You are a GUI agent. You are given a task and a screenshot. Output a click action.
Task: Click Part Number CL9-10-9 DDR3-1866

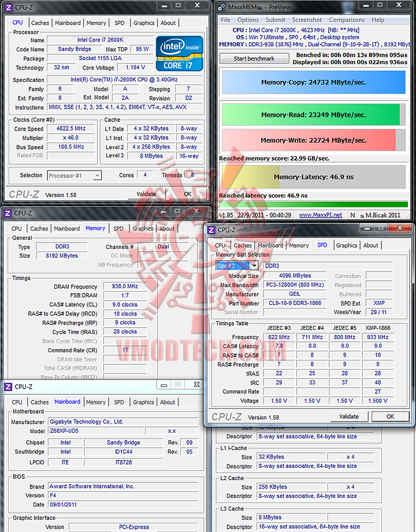pos(295,303)
